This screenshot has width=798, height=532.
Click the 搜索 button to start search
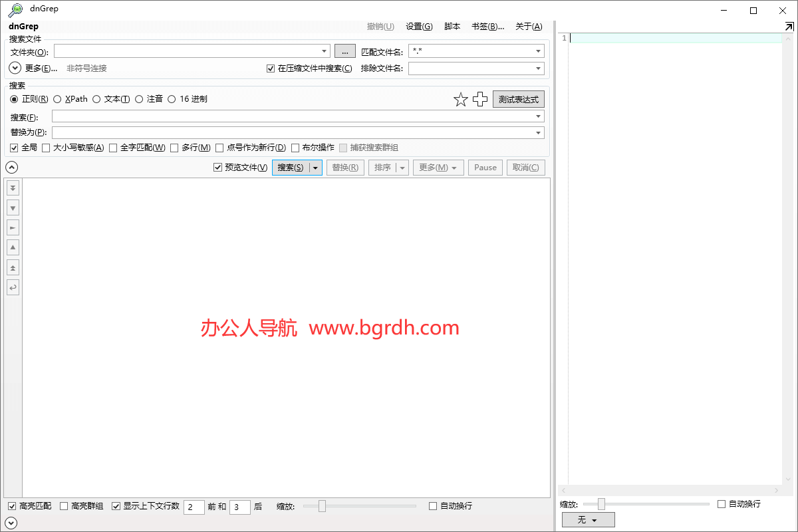coord(291,168)
